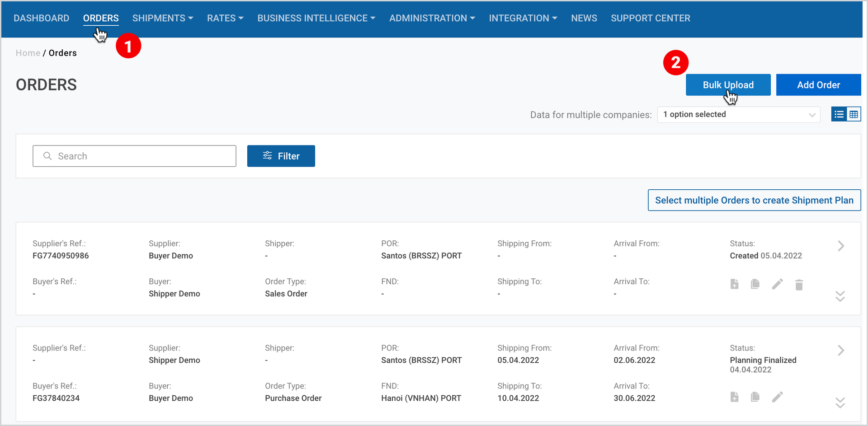This screenshot has width=868, height=426.
Task: Select the Orders navigation item
Action: pos(101,19)
